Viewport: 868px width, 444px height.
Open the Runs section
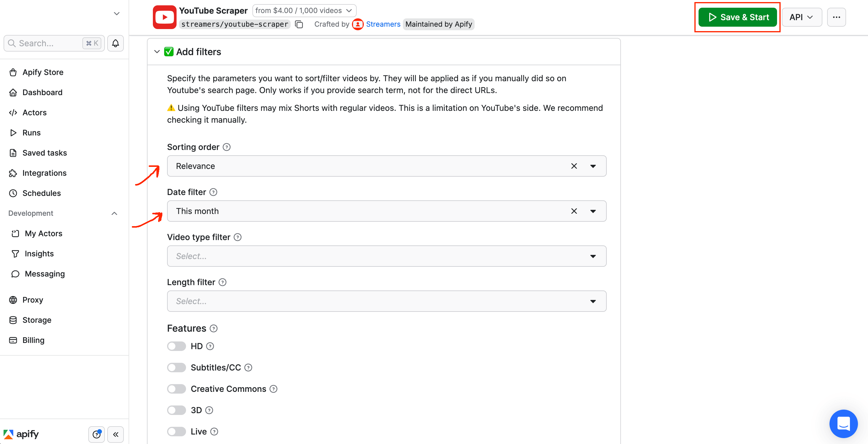pos(31,132)
